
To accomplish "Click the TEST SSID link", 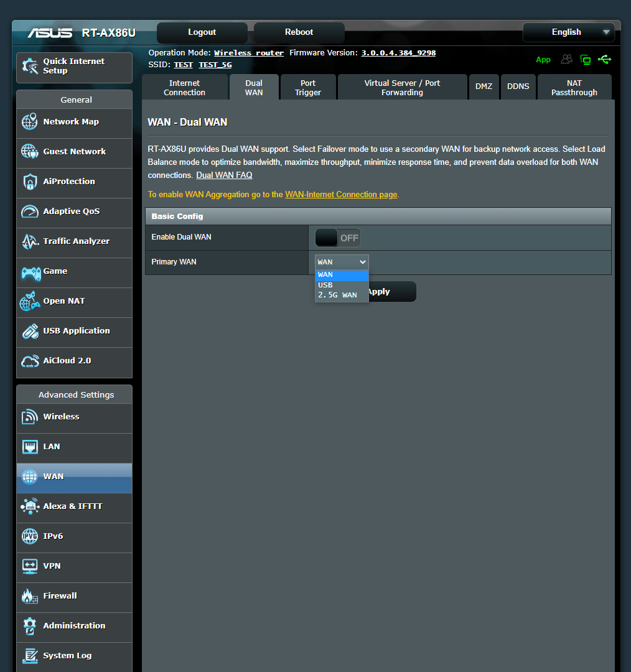I will click(x=183, y=65).
